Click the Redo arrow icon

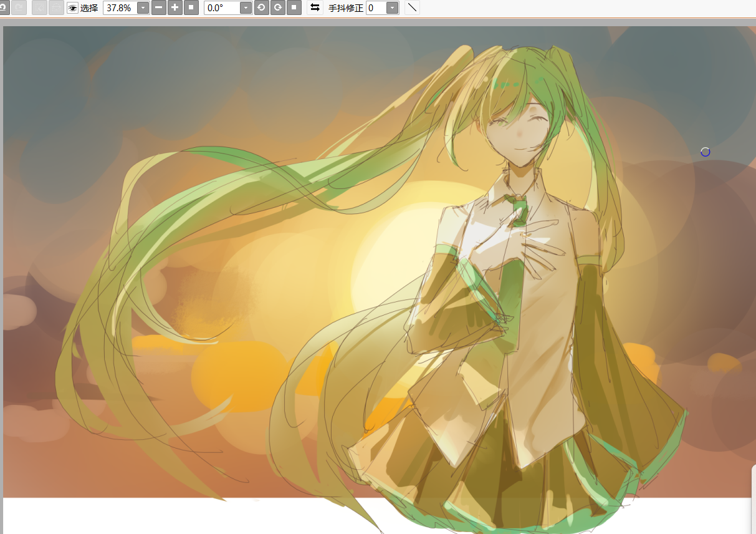[19, 7]
